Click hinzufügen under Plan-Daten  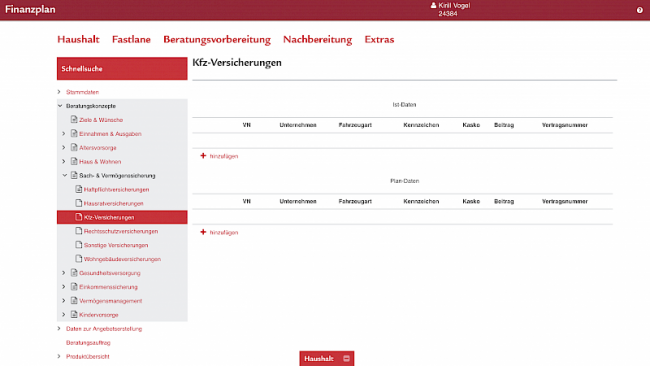224,233
